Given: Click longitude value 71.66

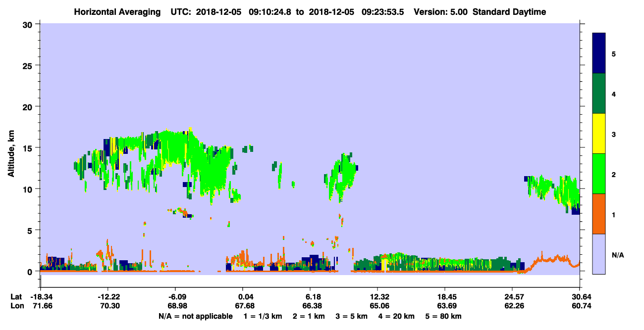Looking at the screenshot, I should click(x=43, y=306).
